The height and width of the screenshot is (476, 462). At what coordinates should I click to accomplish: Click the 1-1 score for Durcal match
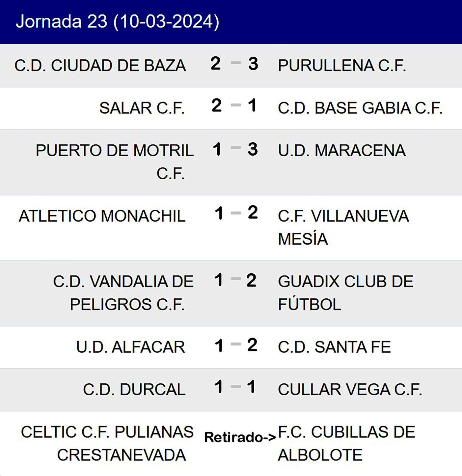(x=234, y=387)
